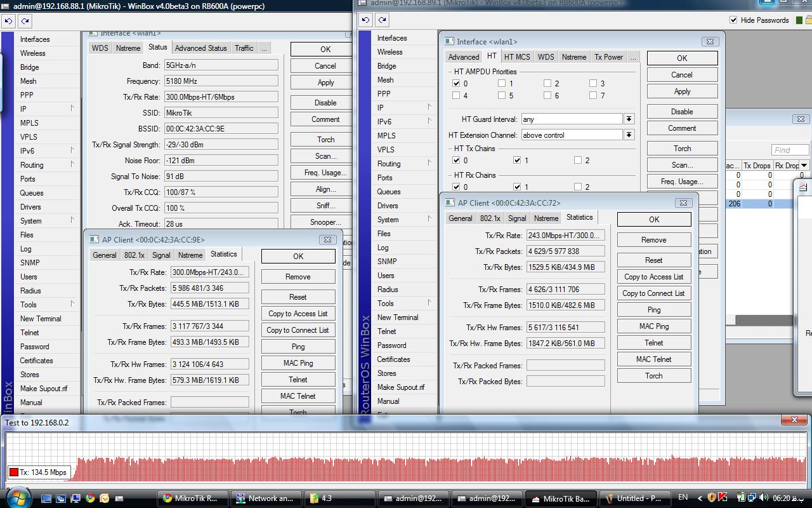Click undo arrow in right WinBox toolbar
This screenshot has height=508, width=812.
[x=365, y=20]
